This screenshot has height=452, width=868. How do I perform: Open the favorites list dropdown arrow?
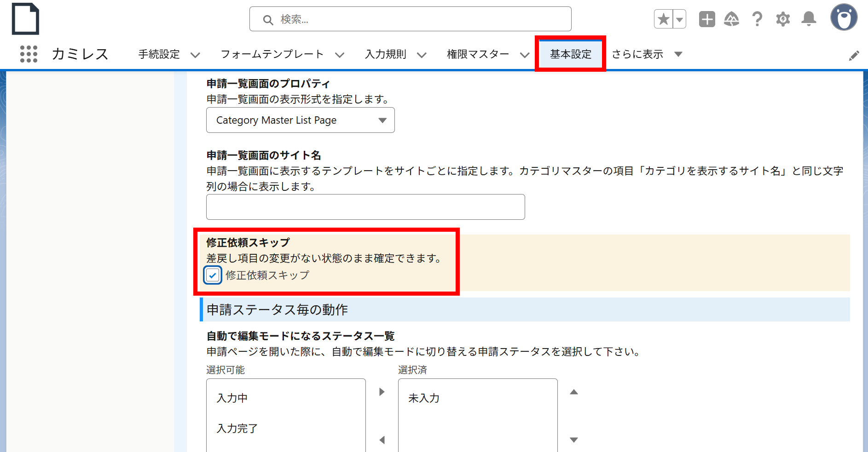coord(679,19)
